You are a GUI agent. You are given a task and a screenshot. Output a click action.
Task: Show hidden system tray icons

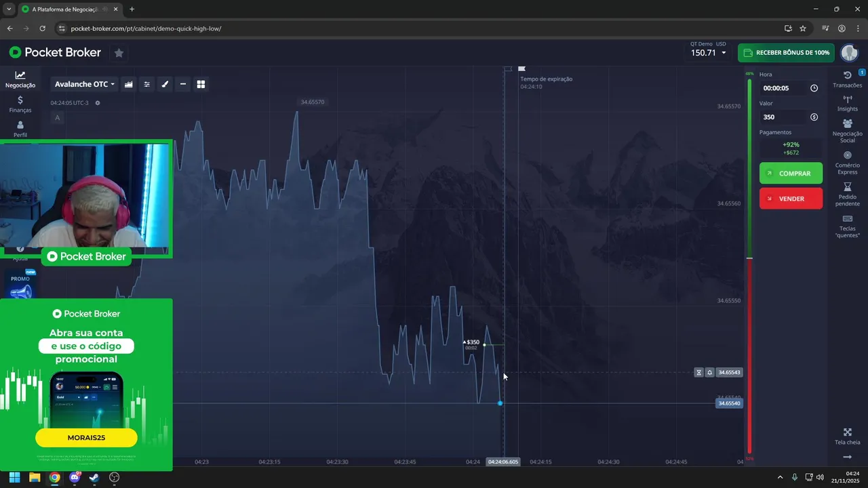780,477
